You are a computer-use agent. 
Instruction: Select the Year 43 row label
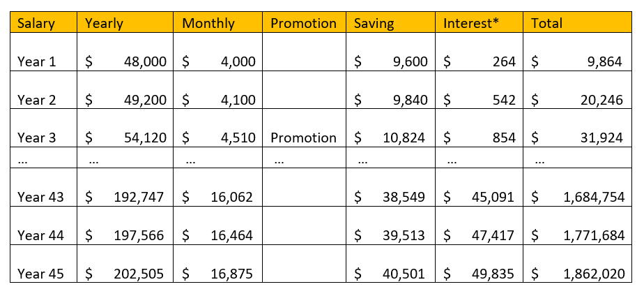pos(40,198)
